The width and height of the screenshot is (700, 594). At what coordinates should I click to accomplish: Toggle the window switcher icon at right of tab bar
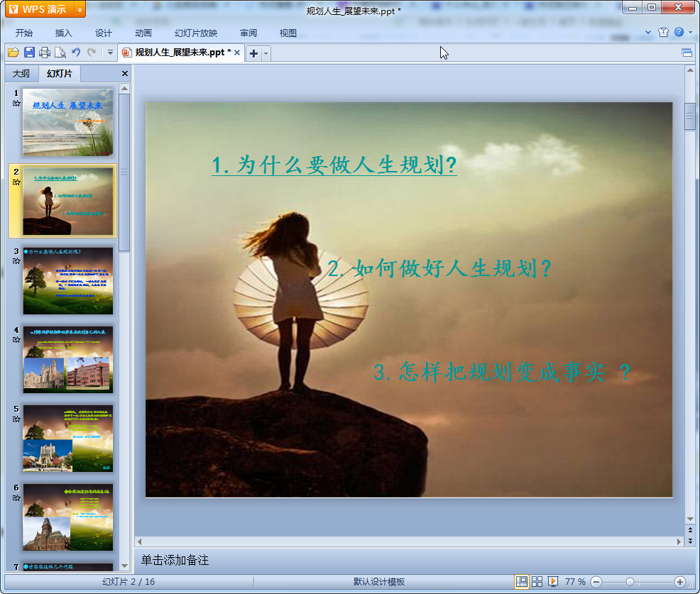pyautogui.click(x=687, y=53)
